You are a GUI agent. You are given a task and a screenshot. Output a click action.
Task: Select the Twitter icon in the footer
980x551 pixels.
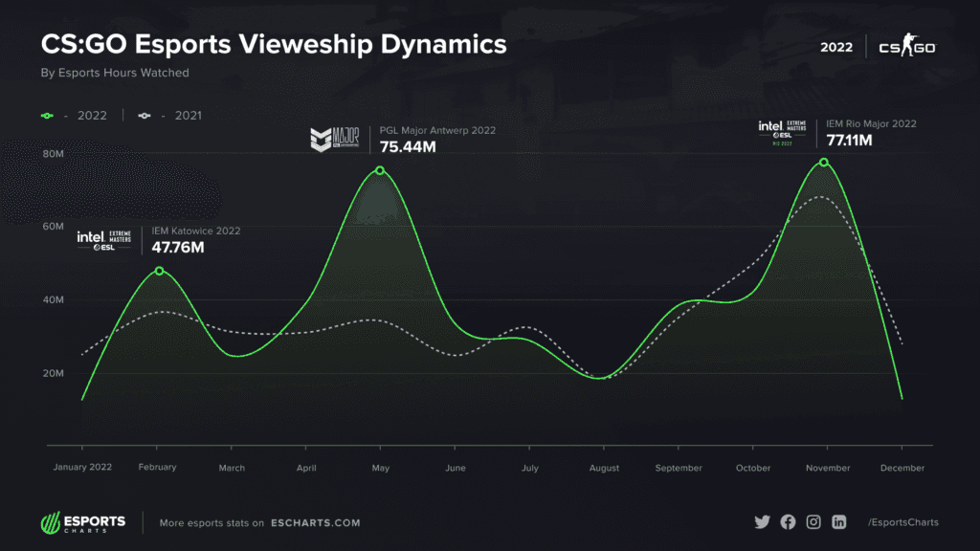click(762, 522)
